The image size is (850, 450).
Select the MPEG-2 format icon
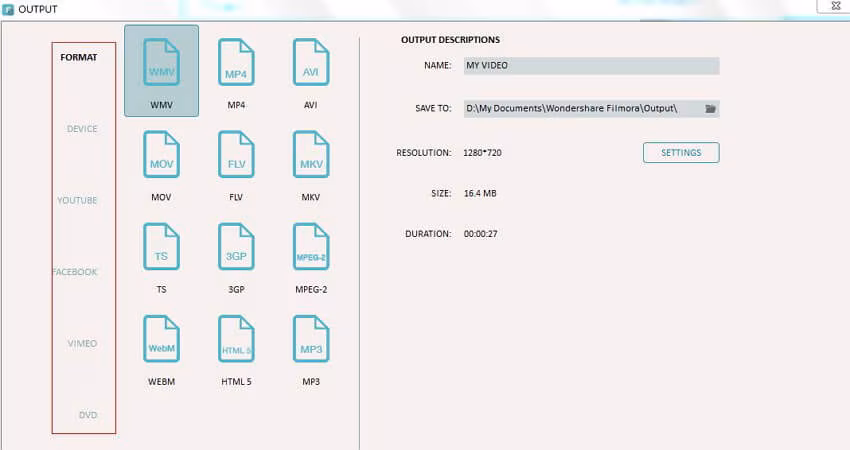tap(311, 247)
